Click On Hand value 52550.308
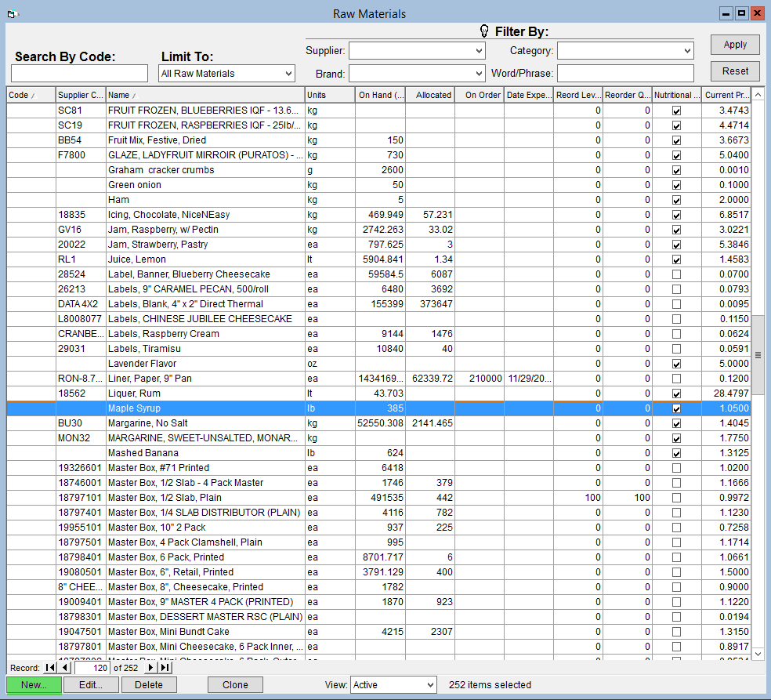 pyautogui.click(x=380, y=423)
